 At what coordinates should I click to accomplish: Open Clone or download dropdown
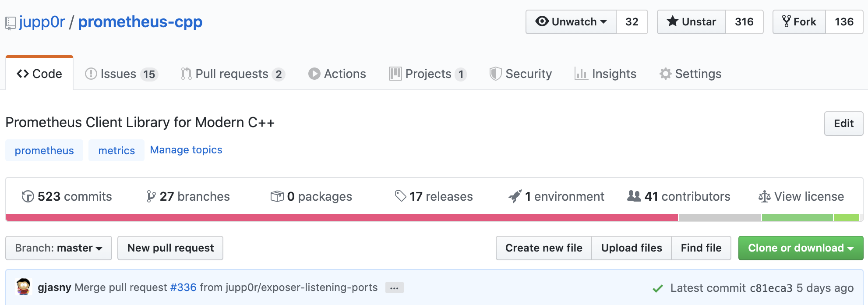[x=801, y=248]
